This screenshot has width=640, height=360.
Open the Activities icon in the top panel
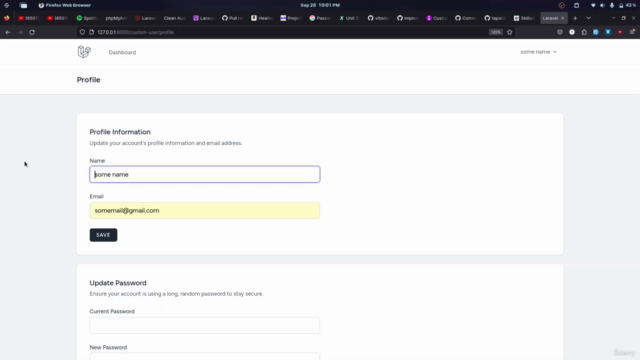(x=7, y=5)
